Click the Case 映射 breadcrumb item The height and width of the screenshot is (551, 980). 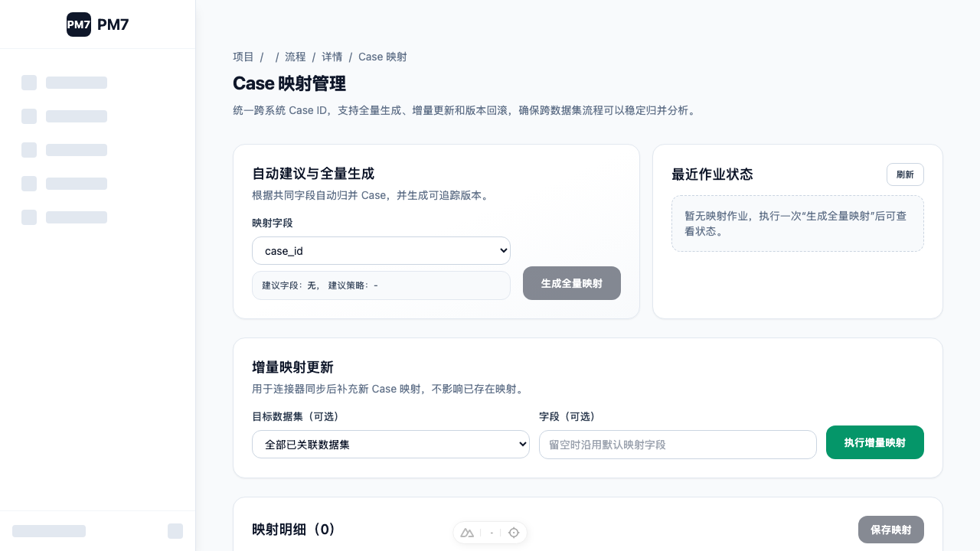click(x=383, y=57)
